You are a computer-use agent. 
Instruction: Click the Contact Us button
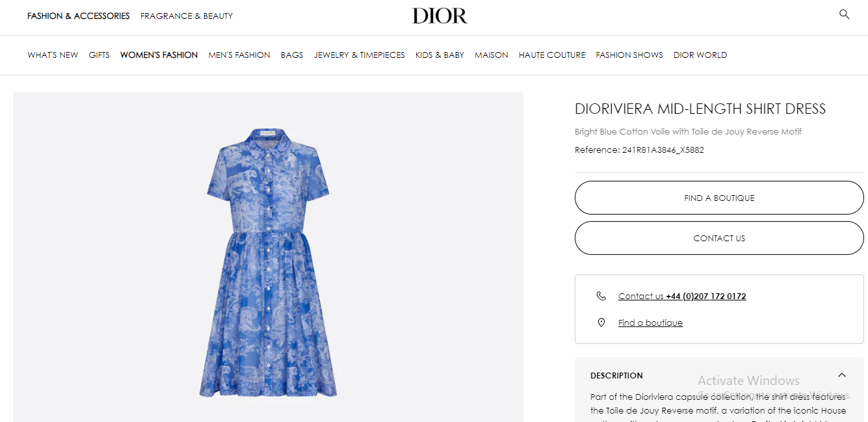pyautogui.click(x=719, y=238)
